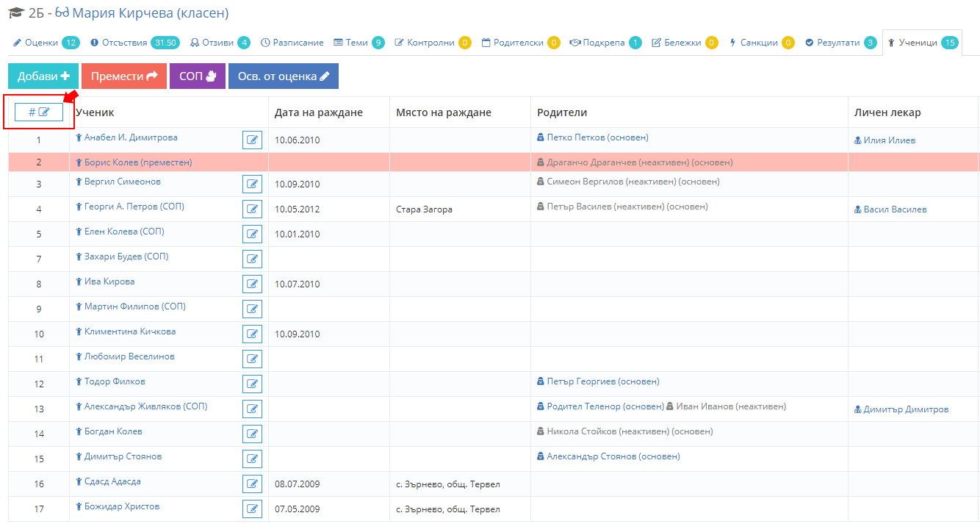Click the edit icon next to Вергил Симеонов

point(252,184)
